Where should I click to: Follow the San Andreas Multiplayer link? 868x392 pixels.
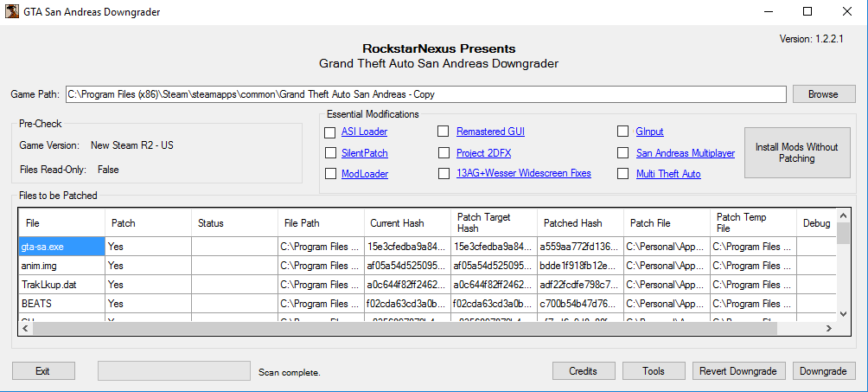685,153
